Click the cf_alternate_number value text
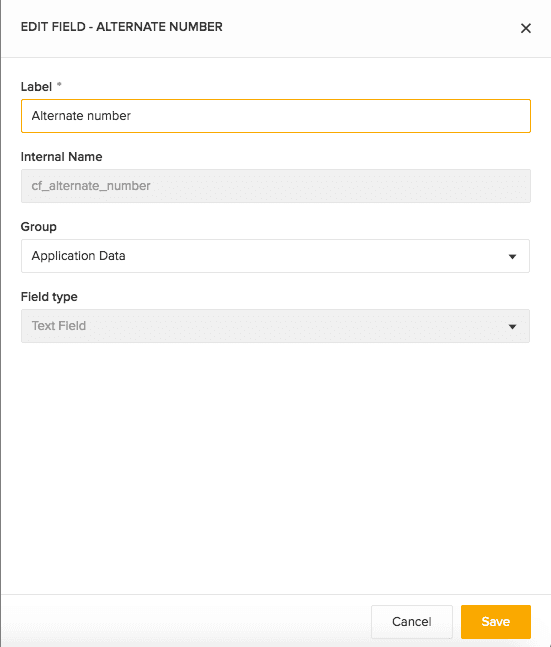This screenshot has height=647, width=551. click(x=91, y=186)
